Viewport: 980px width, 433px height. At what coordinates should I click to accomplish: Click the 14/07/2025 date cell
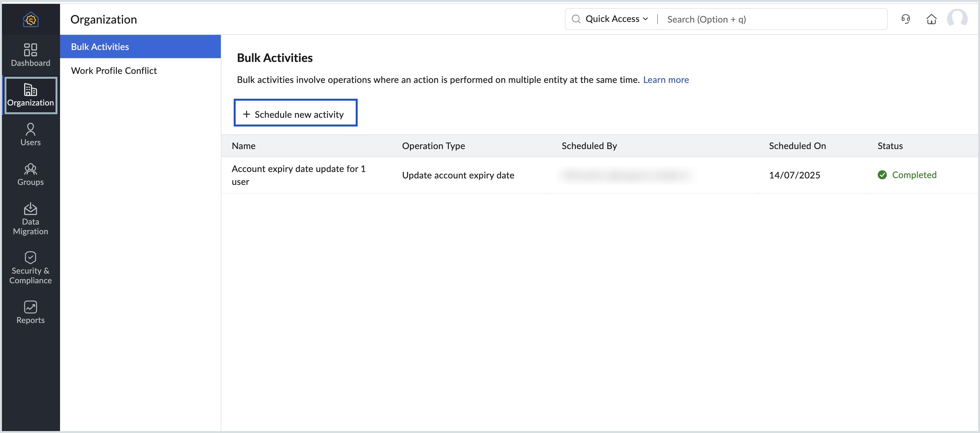pyautogui.click(x=794, y=175)
